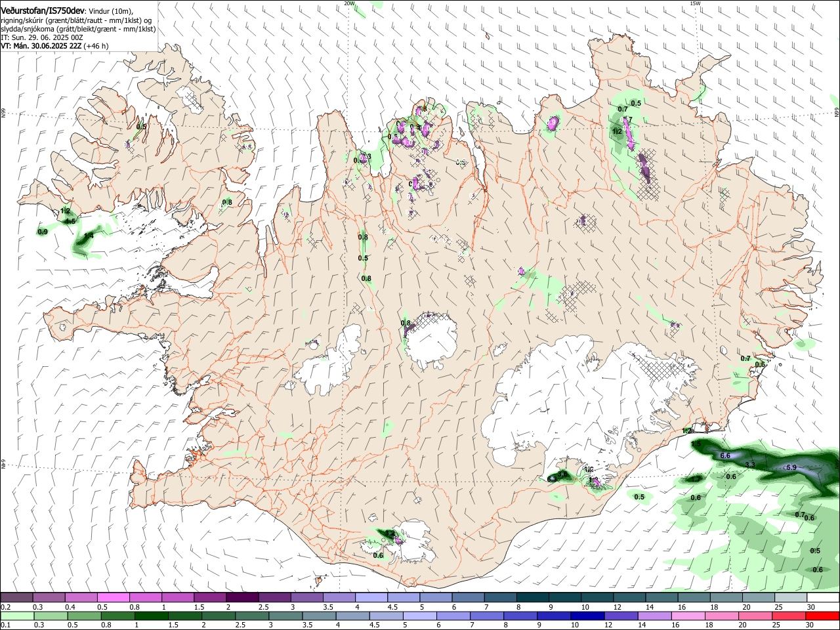The height and width of the screenshot is (630, 840).
Task: Click the '6.6' precipitation value off southeast coast
Action: [x=725, y=455]
